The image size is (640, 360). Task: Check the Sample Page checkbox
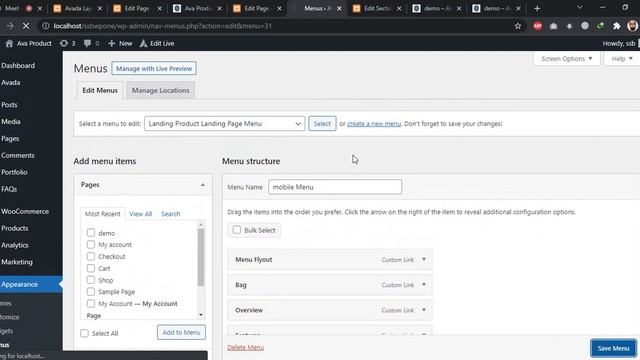tap(91, 291)
